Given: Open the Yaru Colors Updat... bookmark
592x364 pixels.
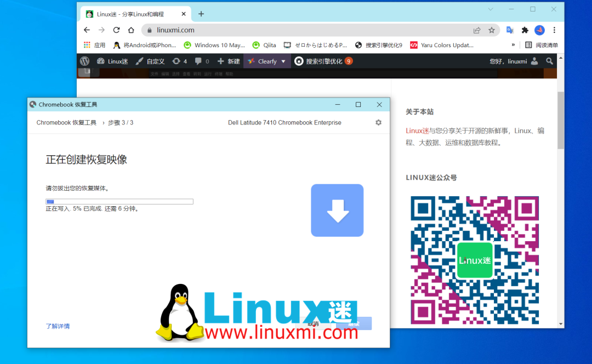Looking at the screenshot, I should click(x=442, y=45).
